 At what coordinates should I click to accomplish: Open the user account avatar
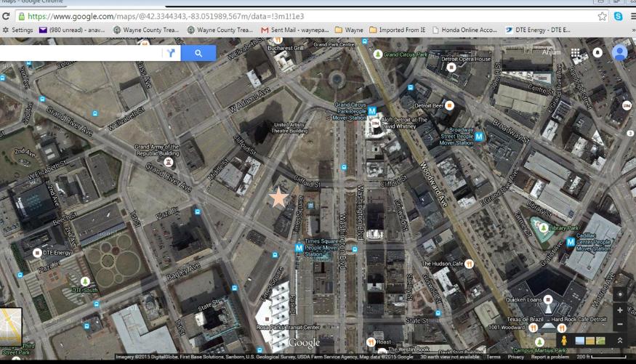click(619, 52)
